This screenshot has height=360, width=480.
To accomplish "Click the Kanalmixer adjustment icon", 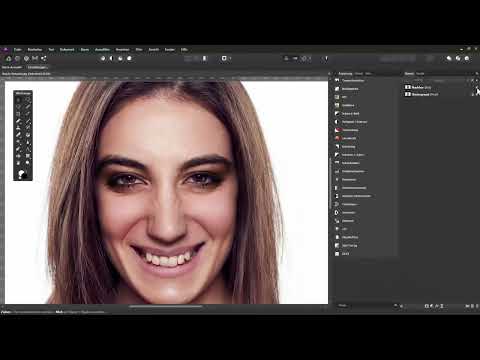I will point(337,180).
